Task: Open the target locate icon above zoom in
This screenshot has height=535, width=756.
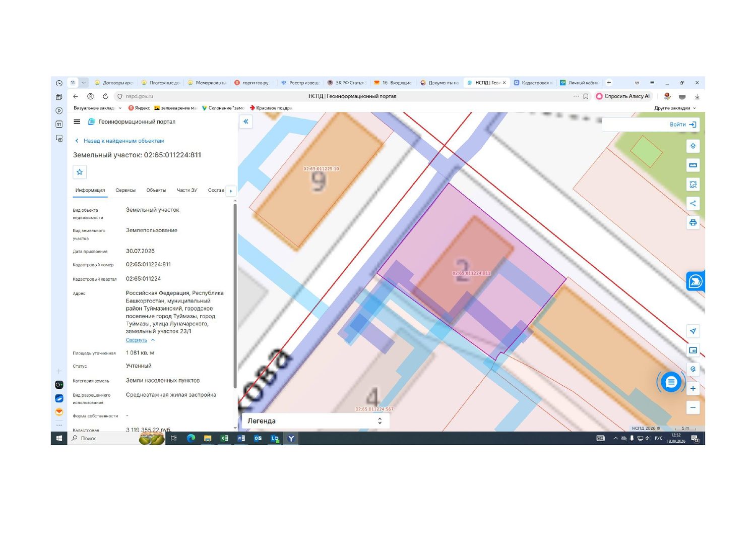Action: pyautogui.click(x=693, y=370)
